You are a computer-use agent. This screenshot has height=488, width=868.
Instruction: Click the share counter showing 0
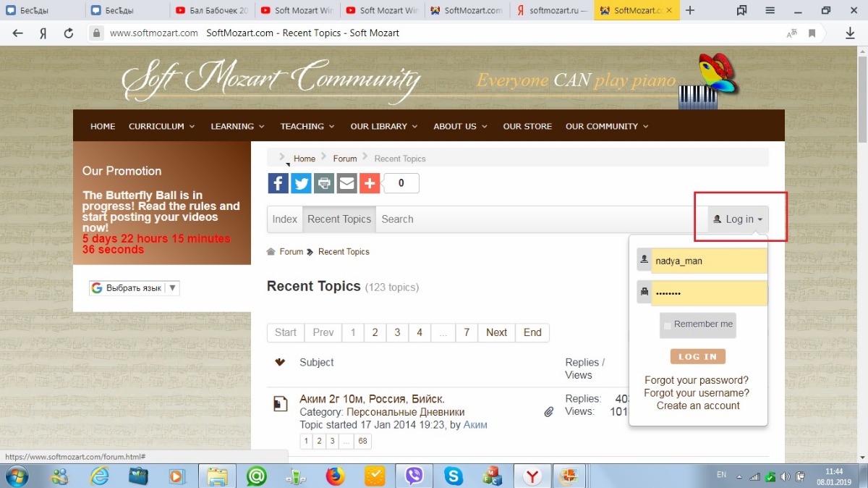click(401, 183)
